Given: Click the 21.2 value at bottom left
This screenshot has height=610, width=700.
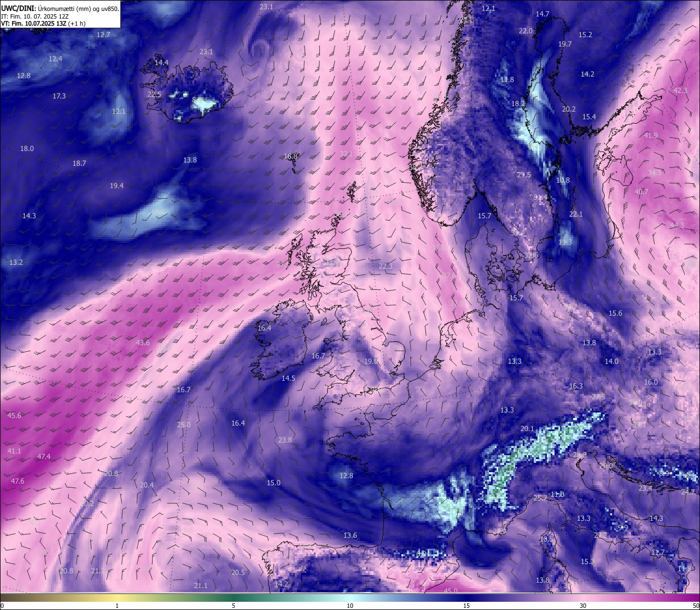Looking at the screenshot, I should pos(98,571).
